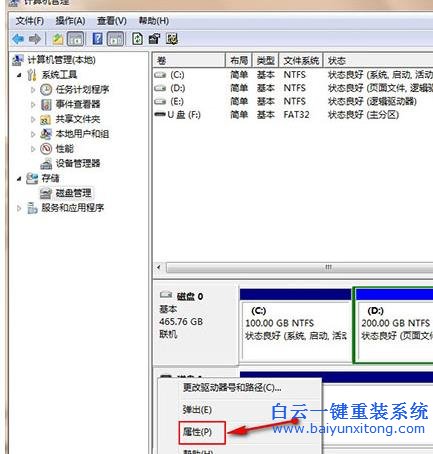
Task: Click the 计算机管理(本地) root icon
Action: [18, 60]
